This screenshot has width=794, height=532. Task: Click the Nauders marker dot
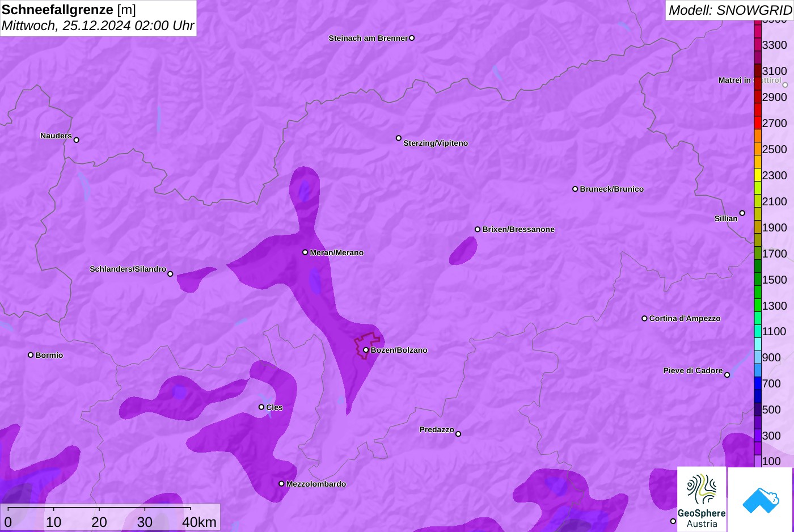click(x=77, y=140)
